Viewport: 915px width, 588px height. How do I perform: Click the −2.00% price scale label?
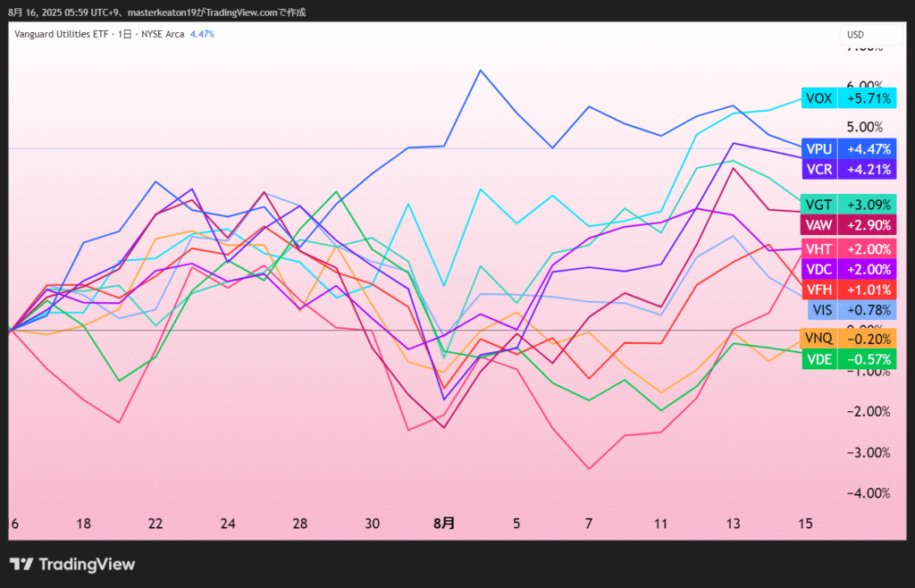coord(869,412)
